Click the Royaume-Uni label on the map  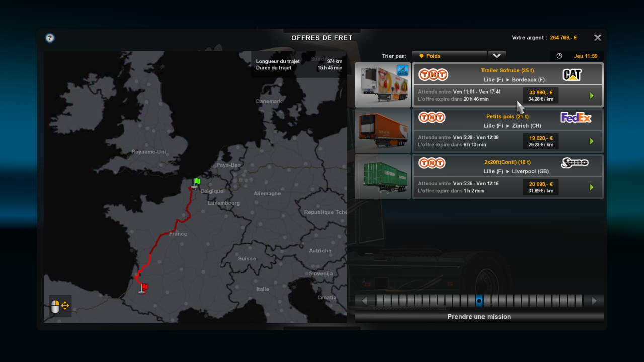148,152
